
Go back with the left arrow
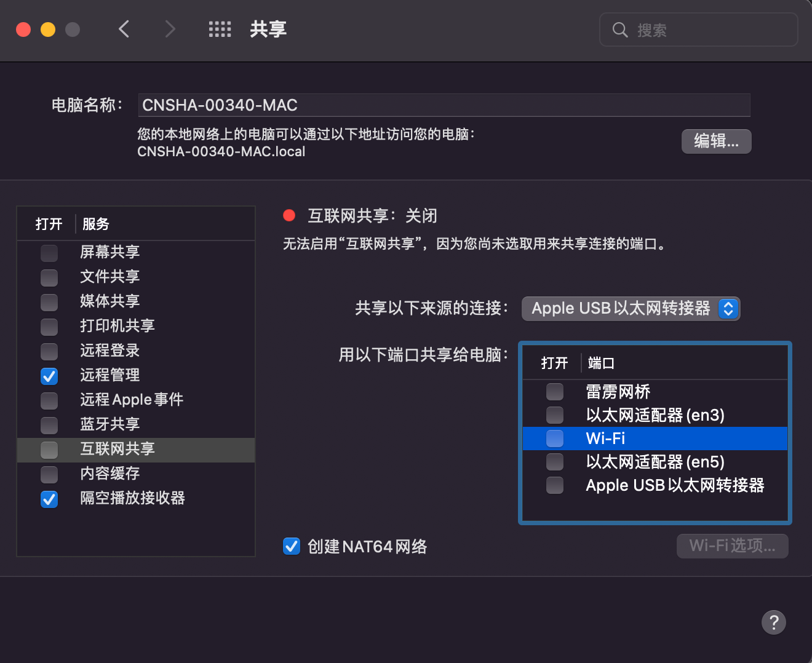coord(124,29)
